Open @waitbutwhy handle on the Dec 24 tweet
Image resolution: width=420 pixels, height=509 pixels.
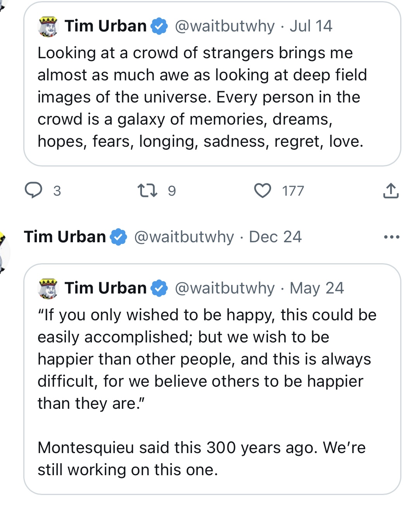[x=184, y=237]
